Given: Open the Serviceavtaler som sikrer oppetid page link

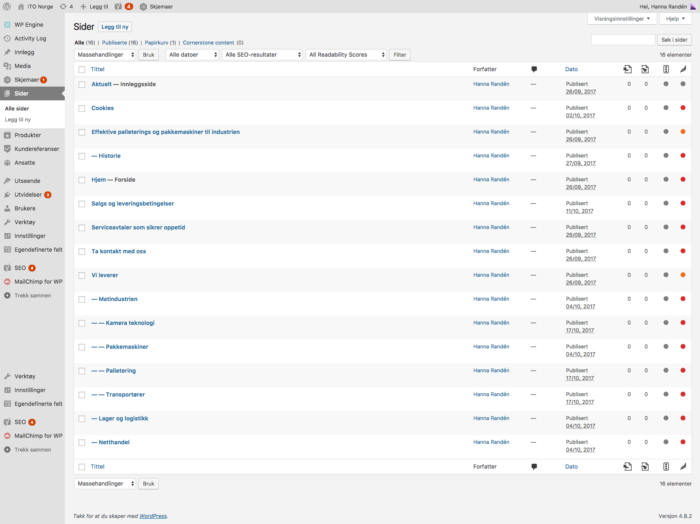Looking at the screenshot, I should (138, 227).
